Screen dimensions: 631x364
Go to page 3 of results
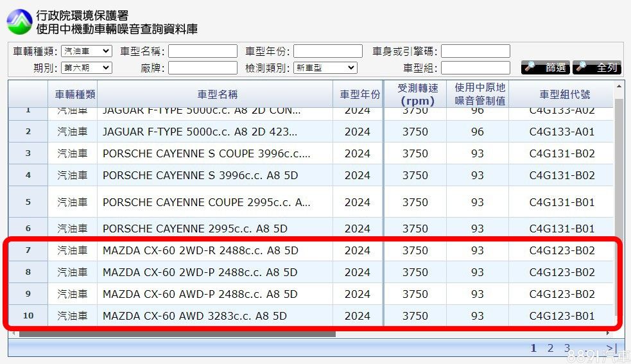[567, 348]
